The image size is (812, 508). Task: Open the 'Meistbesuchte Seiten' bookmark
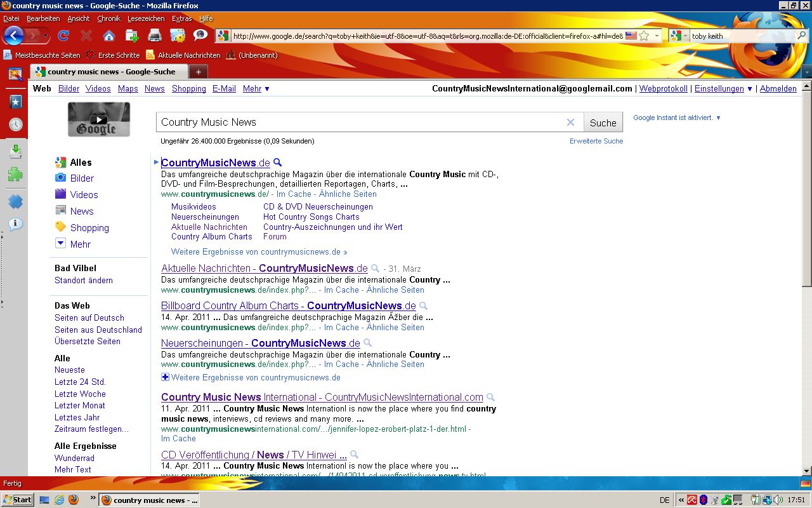pyautogui.click(x=42, y=55)
